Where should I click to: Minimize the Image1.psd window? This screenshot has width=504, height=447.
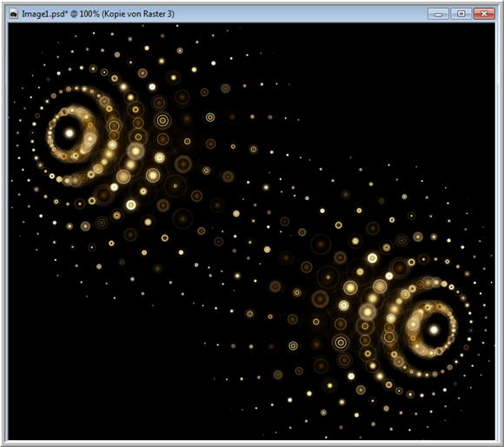438,14
